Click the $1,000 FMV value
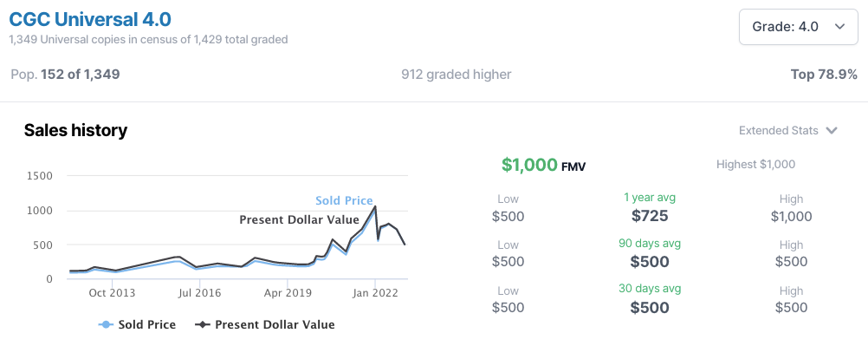The height and width of the screenshot is (346, 868). pos(529,165)
